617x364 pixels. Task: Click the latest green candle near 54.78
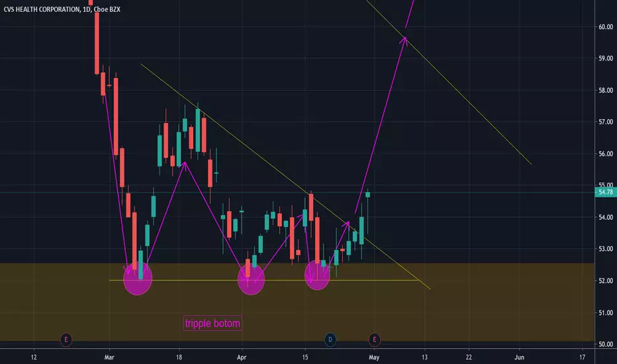coord(368,195)
